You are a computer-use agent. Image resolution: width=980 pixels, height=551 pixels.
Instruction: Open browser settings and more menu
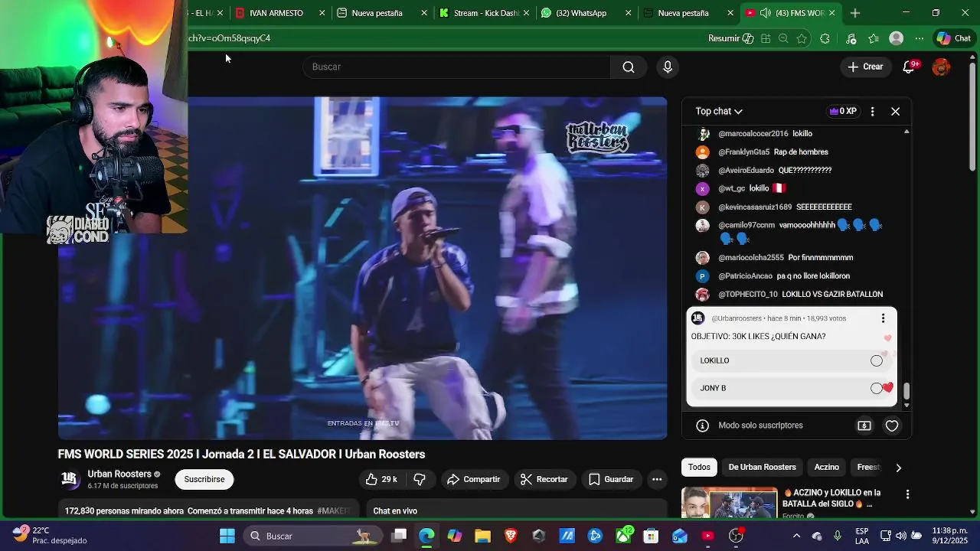[919, 38]
